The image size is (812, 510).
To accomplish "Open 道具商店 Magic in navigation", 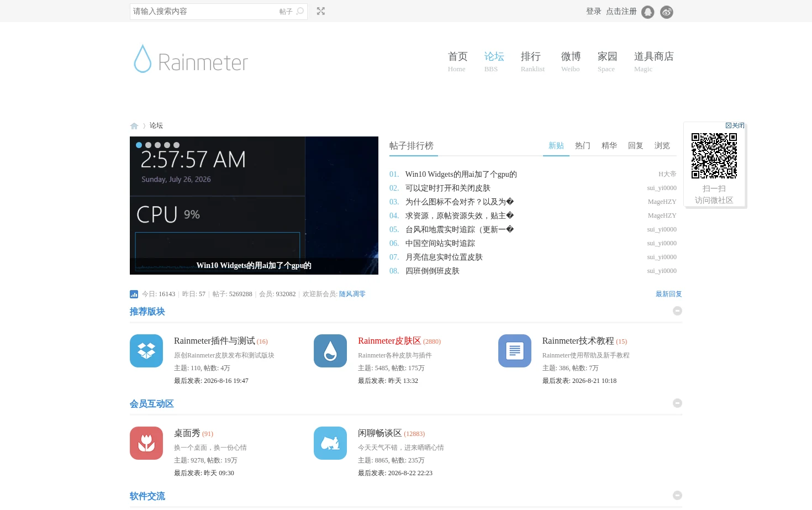I will click(x=653, y=61).
